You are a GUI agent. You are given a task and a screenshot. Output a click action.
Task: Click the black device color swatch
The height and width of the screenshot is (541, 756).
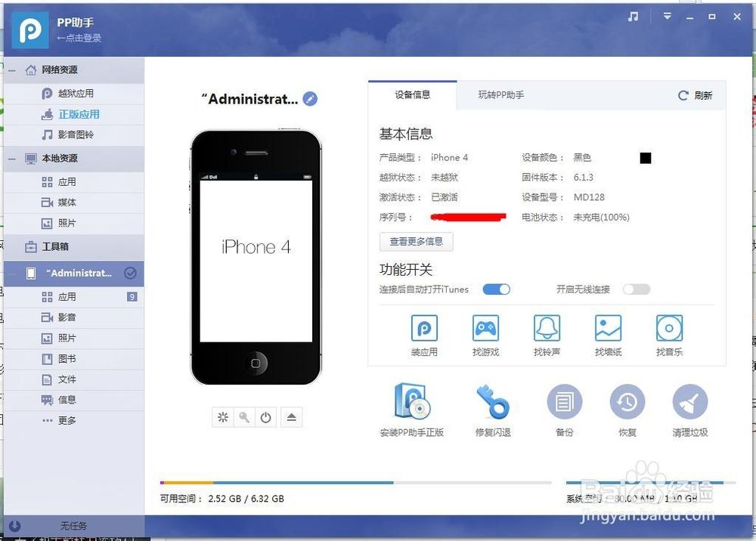[646, 158]
